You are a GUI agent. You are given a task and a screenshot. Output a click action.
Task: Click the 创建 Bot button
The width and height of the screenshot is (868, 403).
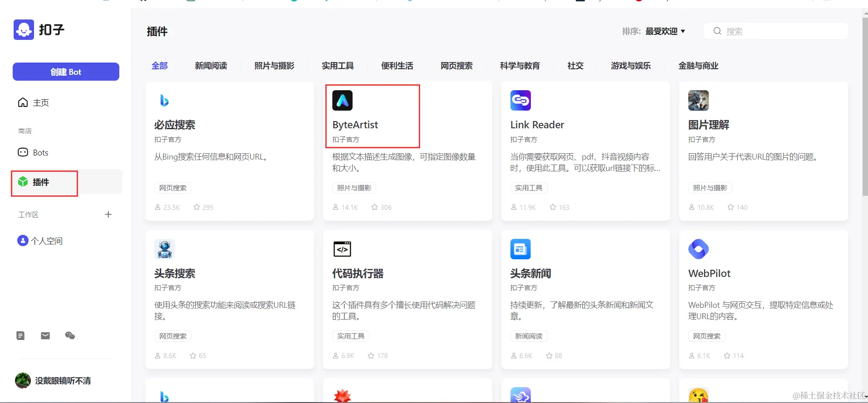click(x=66, y=72)
